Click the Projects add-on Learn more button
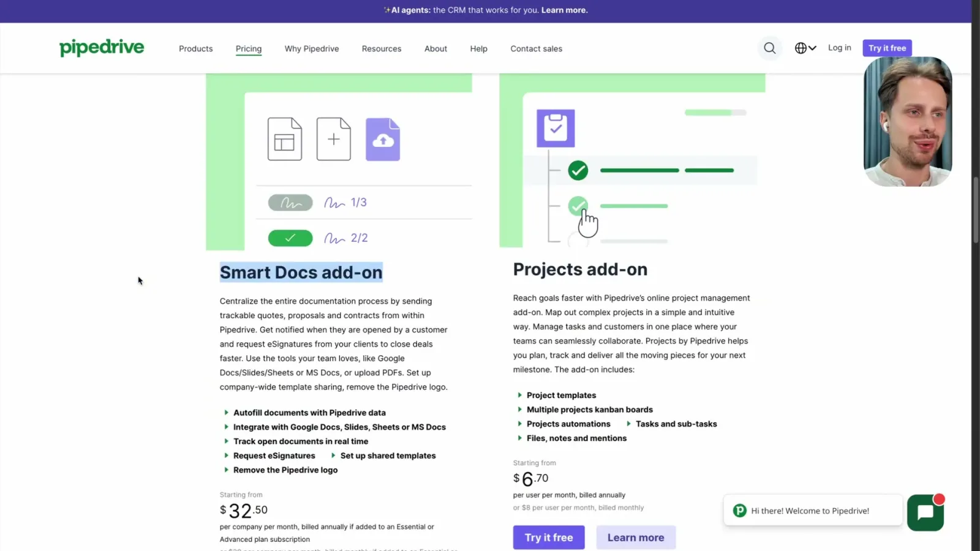The height and width of the screenshot is (551, 980). tap(636, 538)
